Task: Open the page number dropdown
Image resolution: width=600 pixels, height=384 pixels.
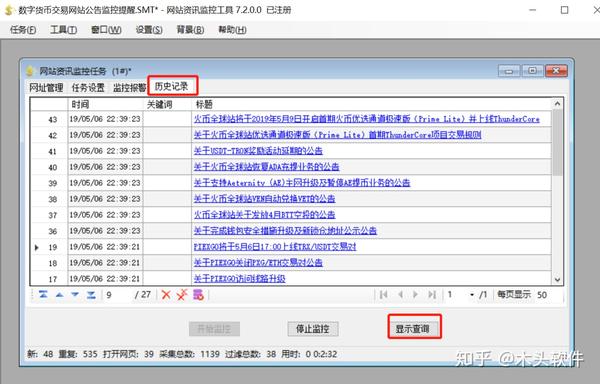Action: (x=472, y=295)
